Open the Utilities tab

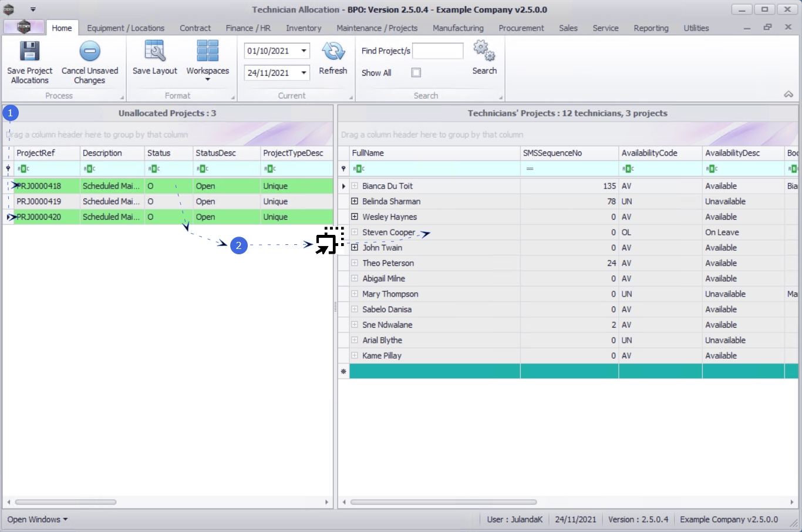(696, 28)
